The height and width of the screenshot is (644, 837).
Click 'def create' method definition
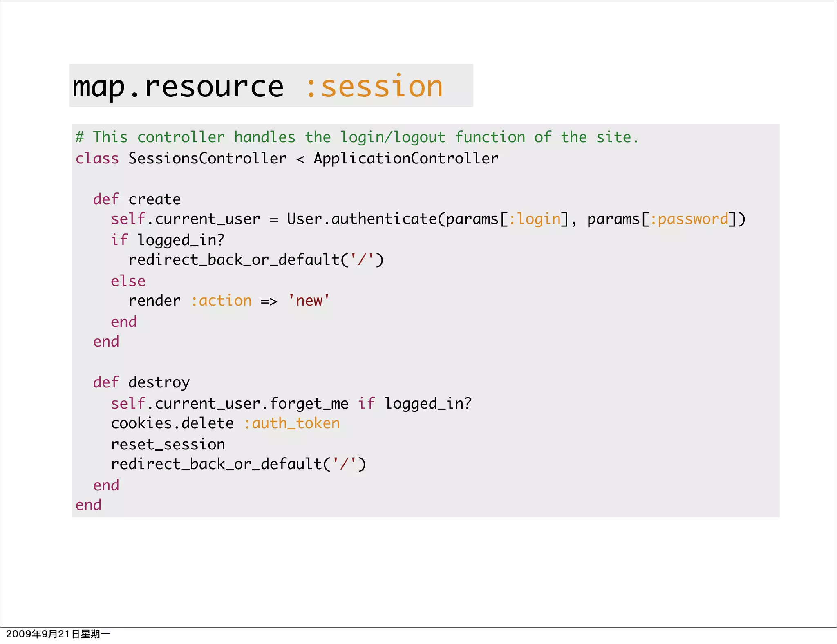(x=137, y=199)
